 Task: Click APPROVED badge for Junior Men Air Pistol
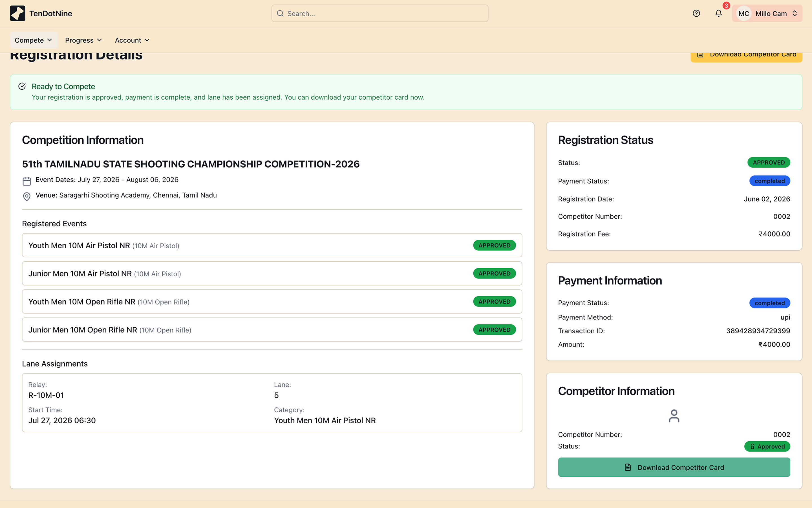[x=494, y=273]
